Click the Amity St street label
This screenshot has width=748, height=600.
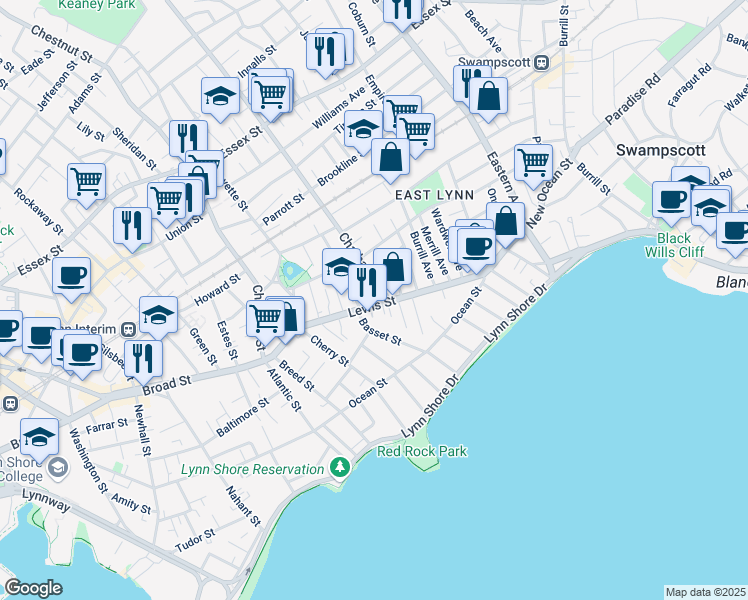(131, 504)
